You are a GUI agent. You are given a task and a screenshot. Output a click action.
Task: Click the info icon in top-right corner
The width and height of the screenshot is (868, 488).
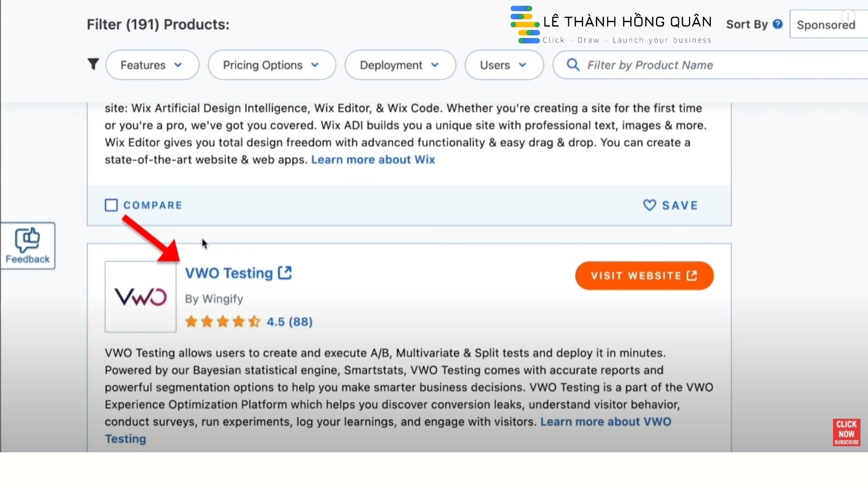tap(848, 15)
